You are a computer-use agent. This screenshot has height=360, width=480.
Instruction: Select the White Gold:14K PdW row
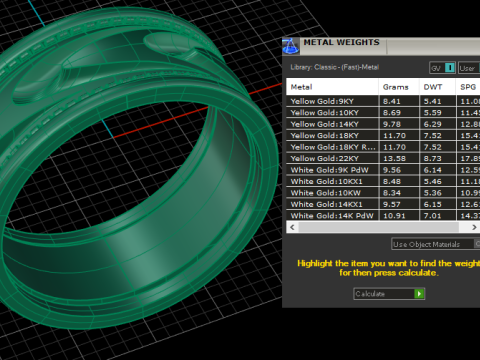tap(383, 216)
